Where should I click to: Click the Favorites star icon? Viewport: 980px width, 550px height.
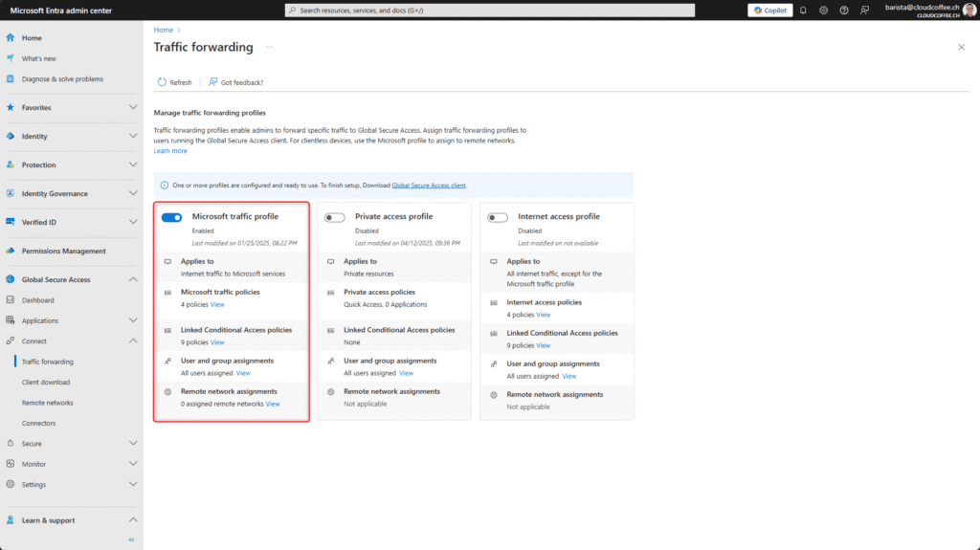[x=10, y=107]
